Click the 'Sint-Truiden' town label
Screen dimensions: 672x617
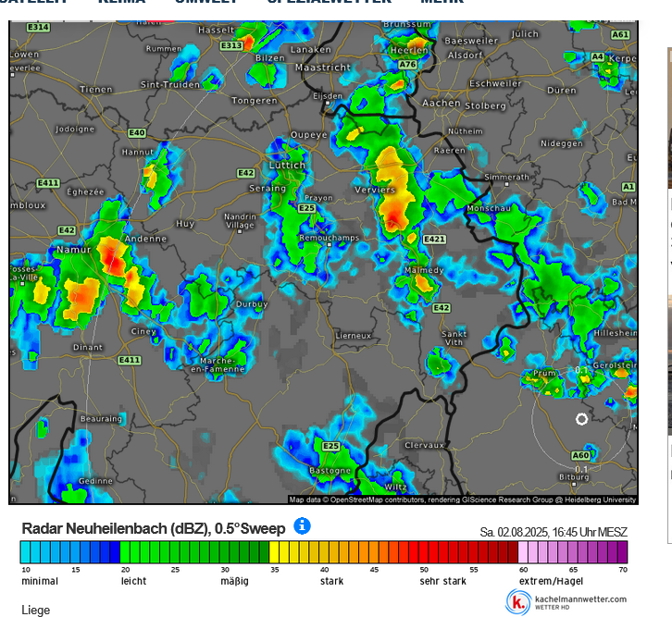pyautogui.click(x=170, y=85)
